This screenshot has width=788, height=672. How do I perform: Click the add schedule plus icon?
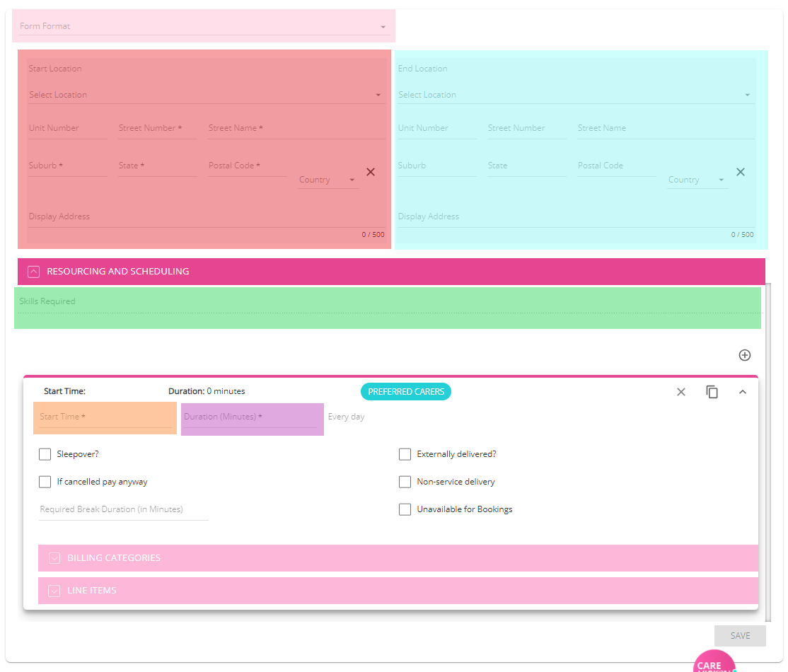click(744, 355)
